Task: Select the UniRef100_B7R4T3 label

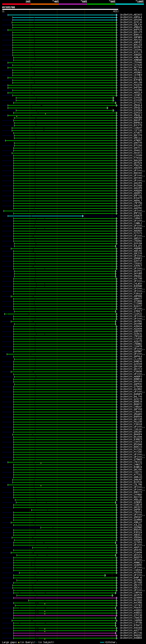Action: [131, 625]
